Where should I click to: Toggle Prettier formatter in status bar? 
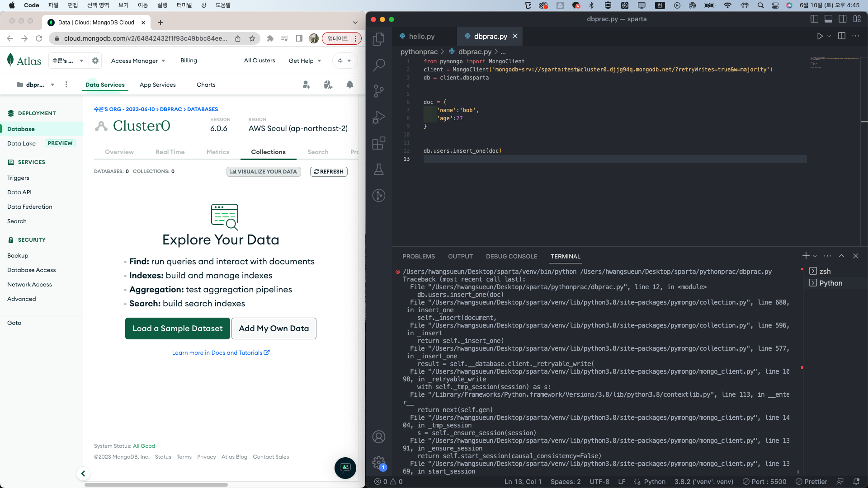(x=811, y=482)
